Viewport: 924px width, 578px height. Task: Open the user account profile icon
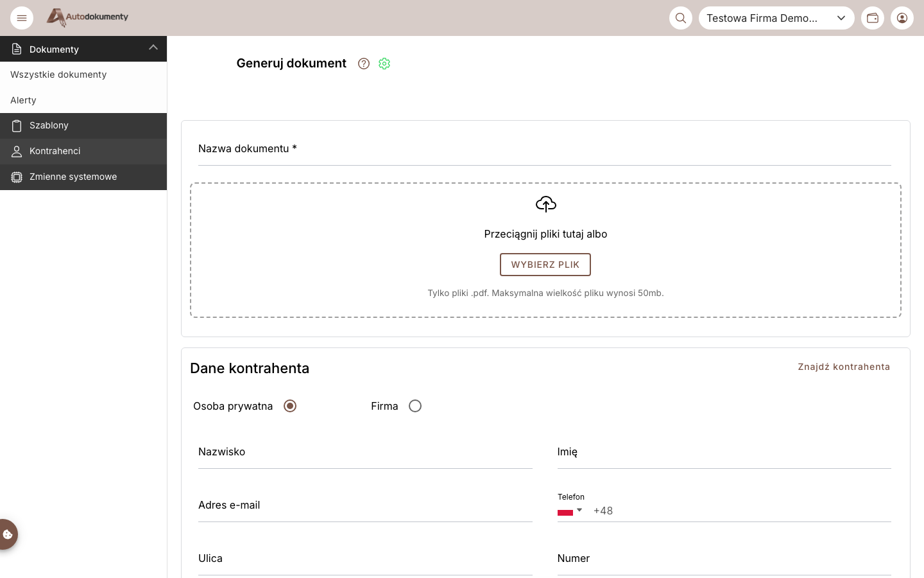pos(902,18)
